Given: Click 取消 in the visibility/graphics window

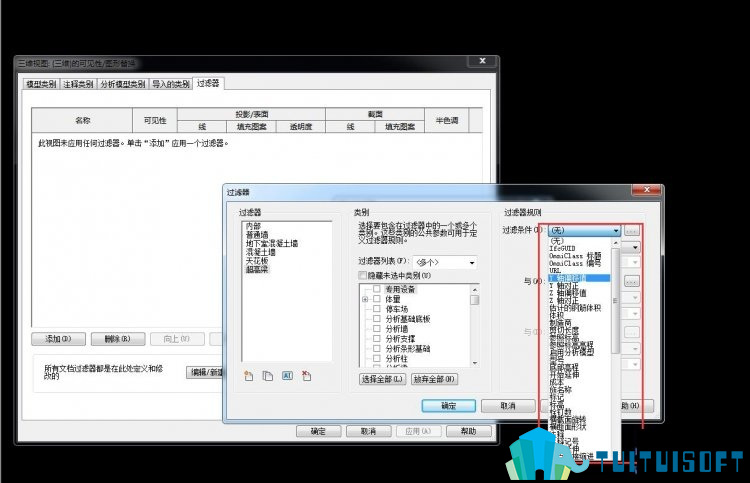Looking at the screenshot, I should [x=368, y=431].
